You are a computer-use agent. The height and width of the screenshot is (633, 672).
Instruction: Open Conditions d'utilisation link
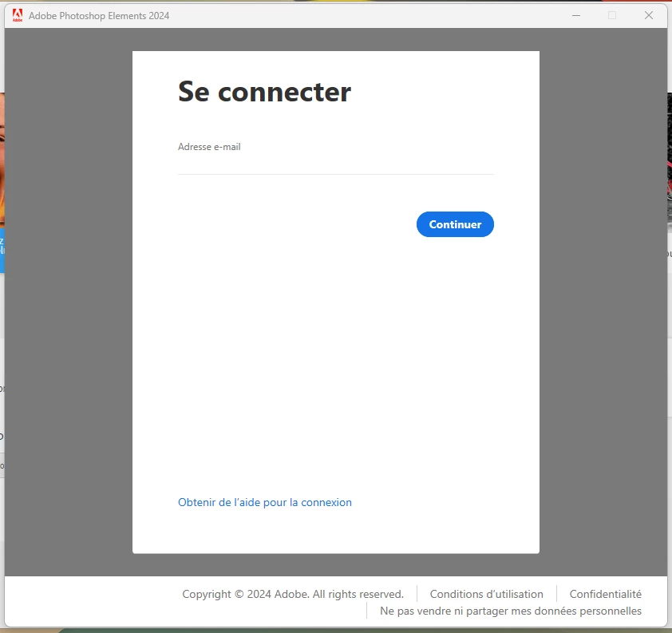[x=486, y=594]
